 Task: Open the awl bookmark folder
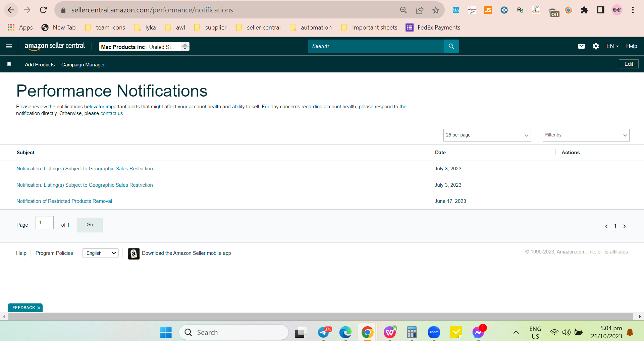click(x=175, y=27)
